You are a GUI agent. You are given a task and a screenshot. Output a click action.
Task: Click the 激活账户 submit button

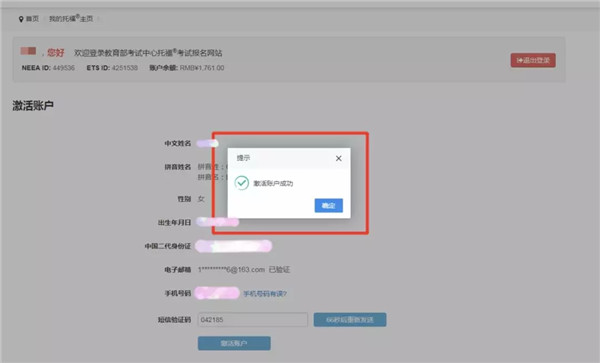pos(234,343)
